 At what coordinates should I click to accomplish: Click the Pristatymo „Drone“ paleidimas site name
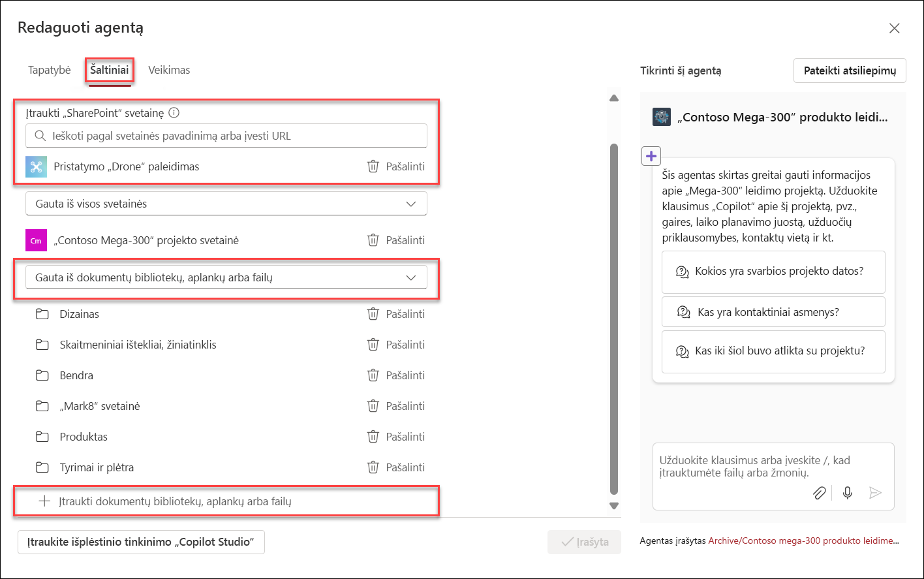coord(127,166)
